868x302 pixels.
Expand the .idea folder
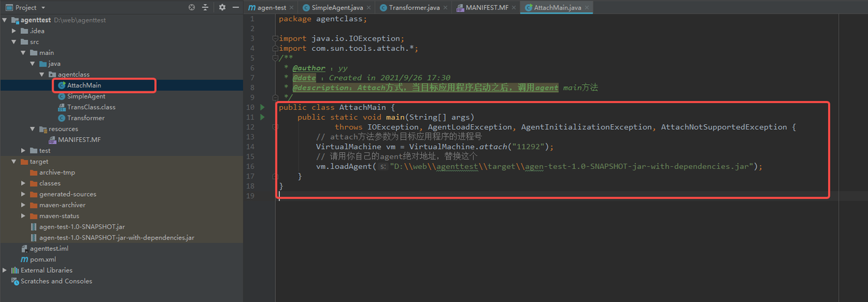[x=14, y=31]
